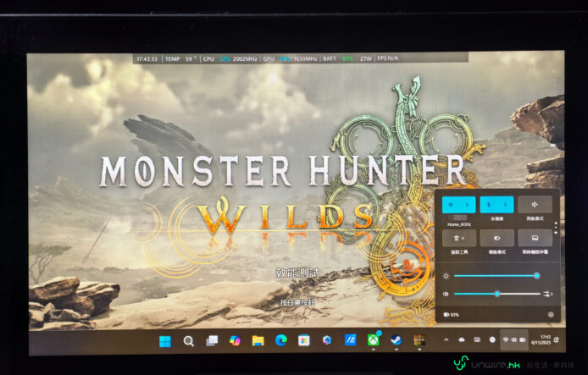Screen dimensions: 588x375
Task: Toggle live captions (即時輔助字幕) tile
Action: click(535, 238)
